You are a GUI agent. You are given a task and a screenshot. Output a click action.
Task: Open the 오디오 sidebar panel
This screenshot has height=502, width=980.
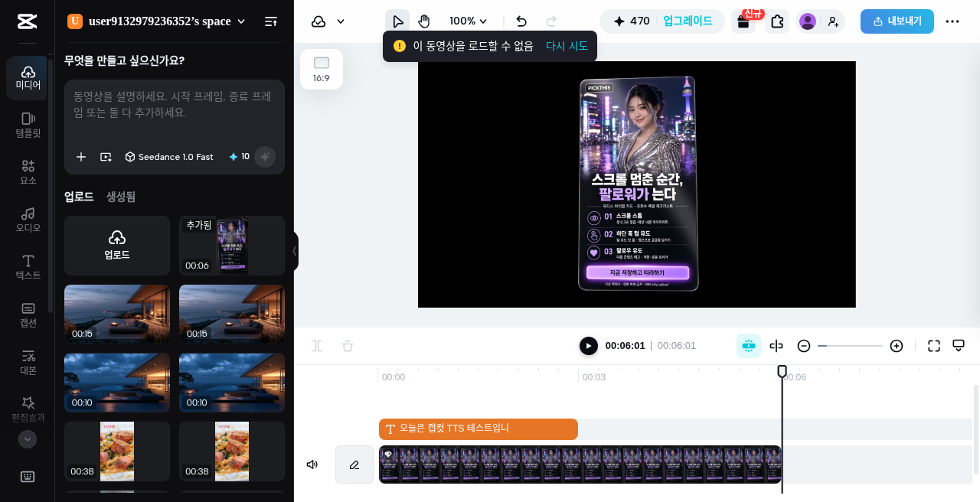pos(28,220)
